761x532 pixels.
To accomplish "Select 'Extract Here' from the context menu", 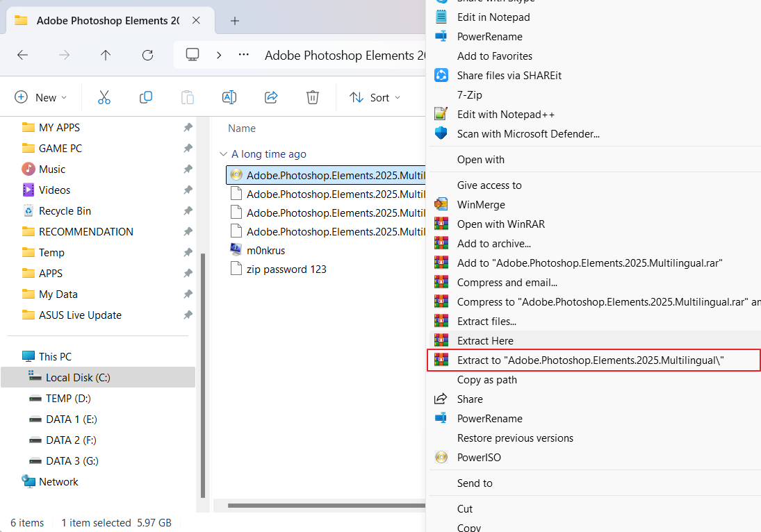I will pos(486,340).
